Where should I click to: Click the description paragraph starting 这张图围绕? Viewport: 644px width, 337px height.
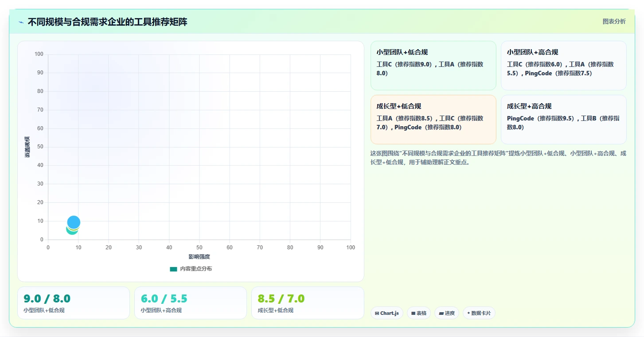pos(498,158)
